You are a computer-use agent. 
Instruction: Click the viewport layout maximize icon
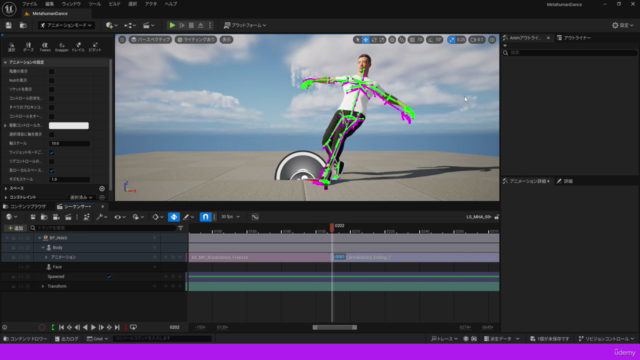click(492, 40)
